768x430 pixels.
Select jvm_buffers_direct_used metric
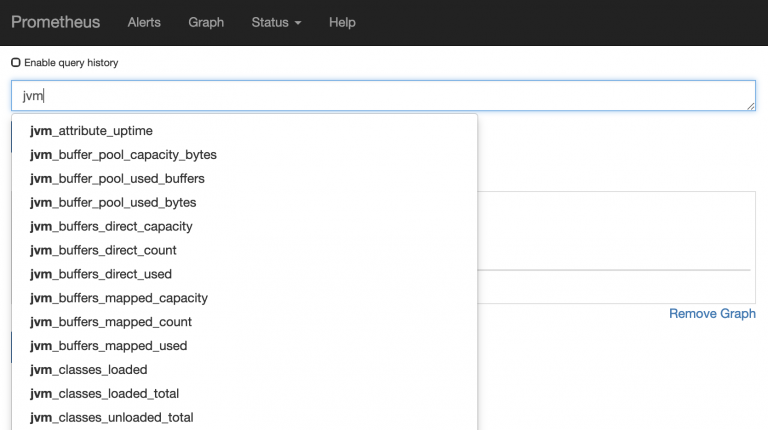coord(101,275)
